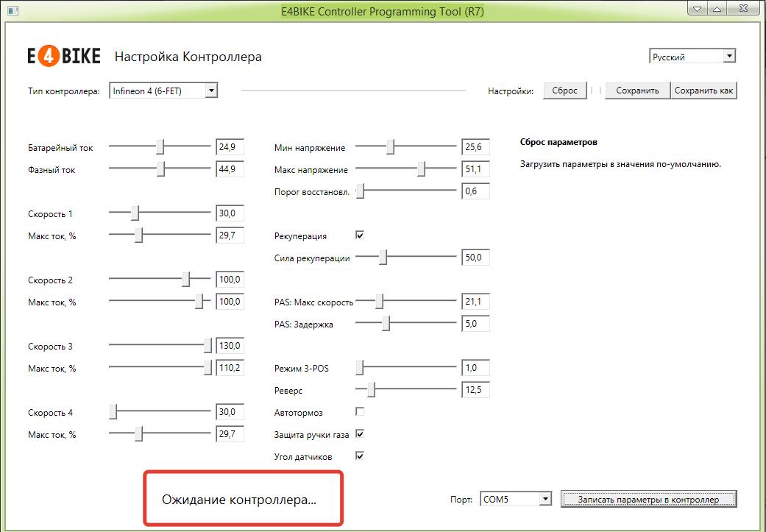Click the Загрузить параметры в значения по-умолчанию text
The image size is (766, 532).
pos(620,164)
